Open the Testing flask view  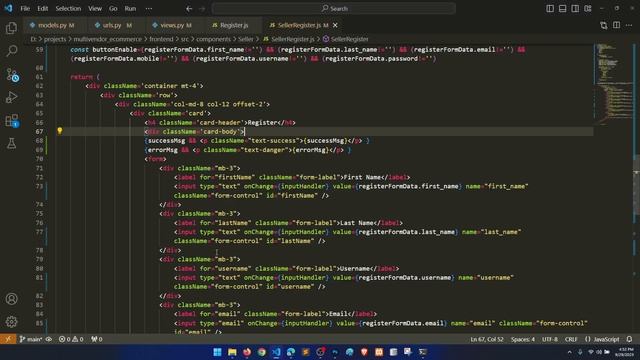(11, 143)
